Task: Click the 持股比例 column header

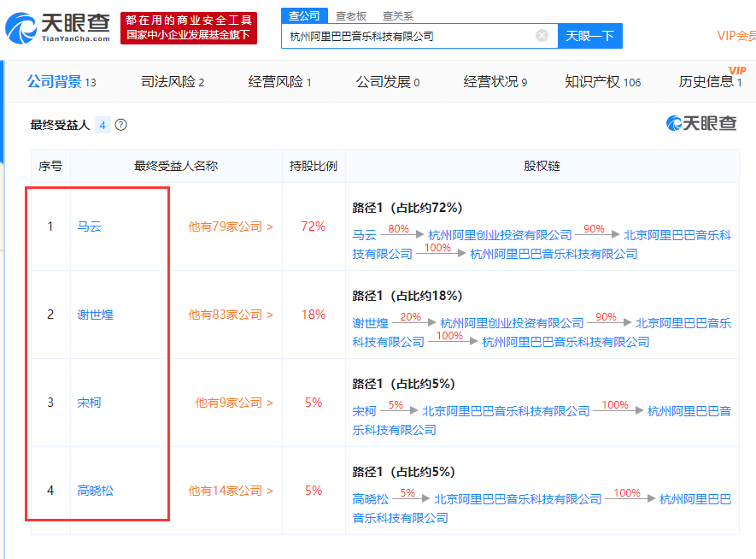Action: 314,166
